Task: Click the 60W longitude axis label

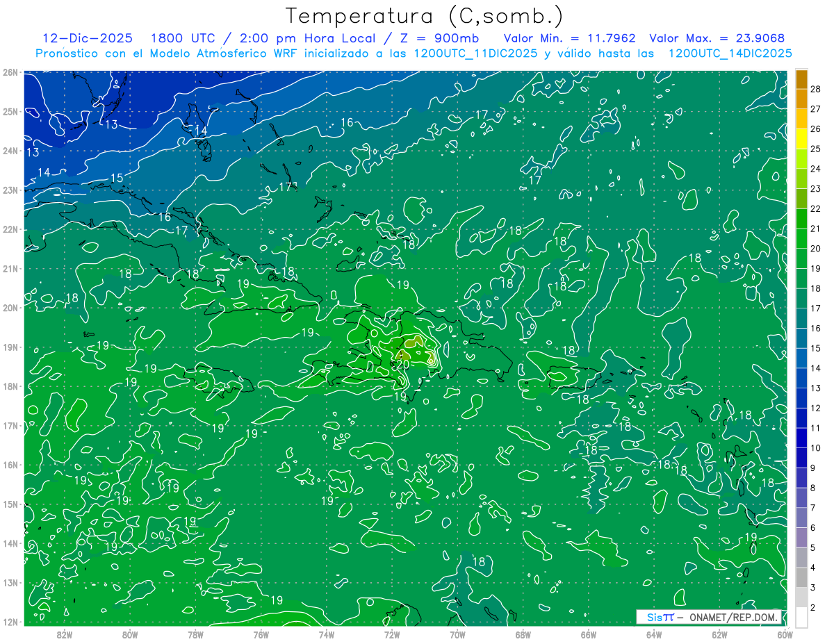Action: click(x=785, y=634)
